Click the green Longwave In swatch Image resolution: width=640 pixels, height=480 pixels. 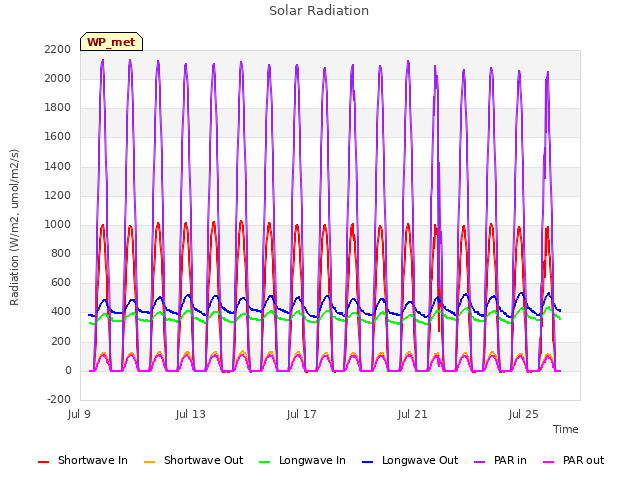click(x=264, y=462)
